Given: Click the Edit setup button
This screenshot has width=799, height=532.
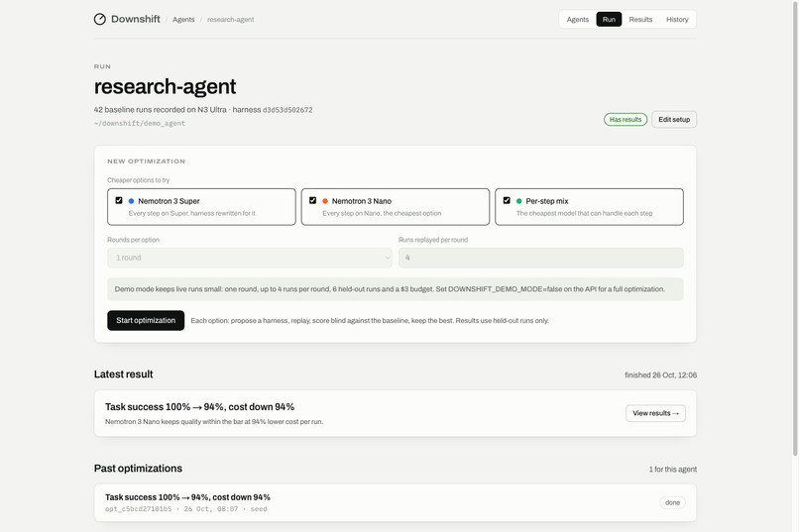Looking at the screenshot, I should click(x=674, y=120).
